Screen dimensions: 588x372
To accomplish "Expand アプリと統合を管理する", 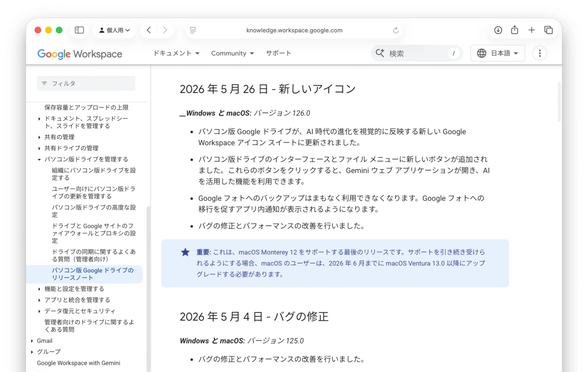I will coord(40,300).
